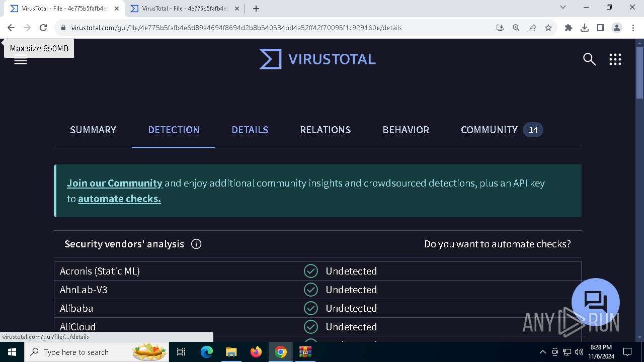Click the Alibaba vendor name

[x=76, y=308]
